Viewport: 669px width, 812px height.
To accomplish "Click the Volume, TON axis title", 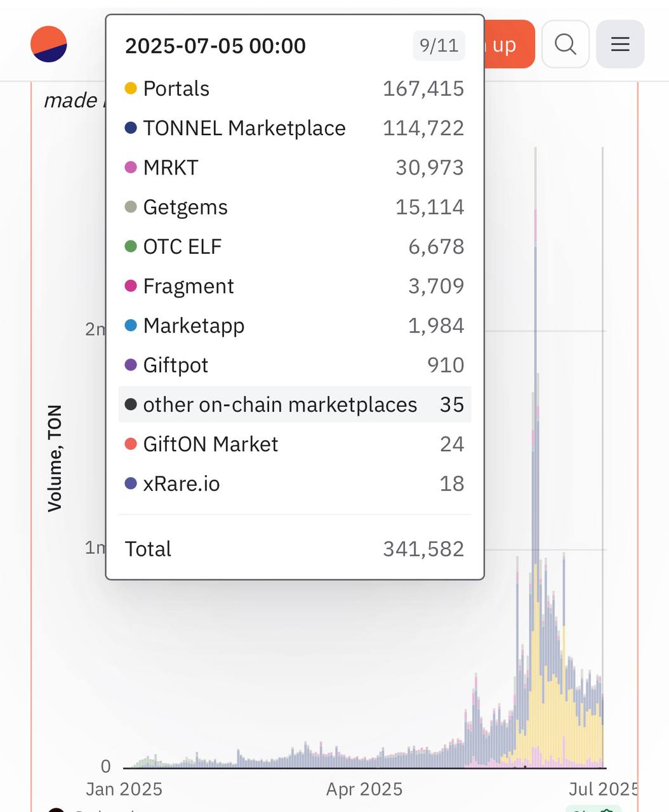I will click(55, 458).
